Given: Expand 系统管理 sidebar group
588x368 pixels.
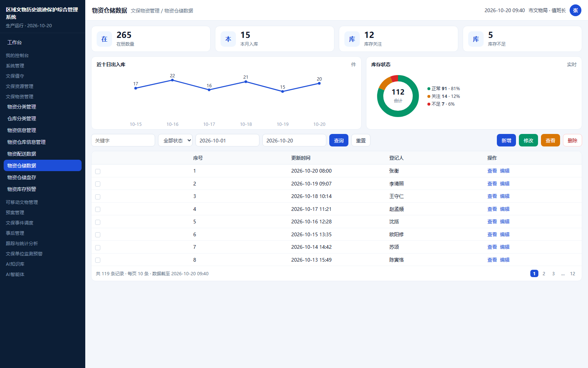Looking at the screenshot, I should tap(15, 66).
